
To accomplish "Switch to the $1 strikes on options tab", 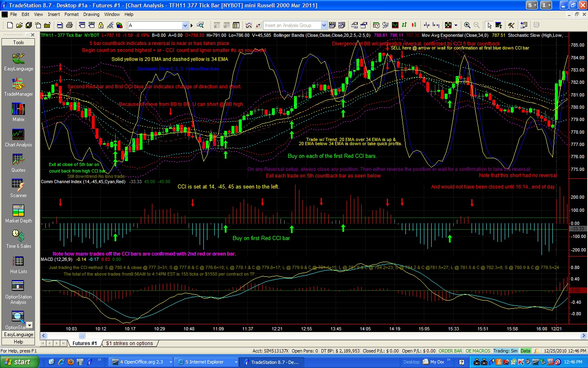I will [x=129, y=343].
